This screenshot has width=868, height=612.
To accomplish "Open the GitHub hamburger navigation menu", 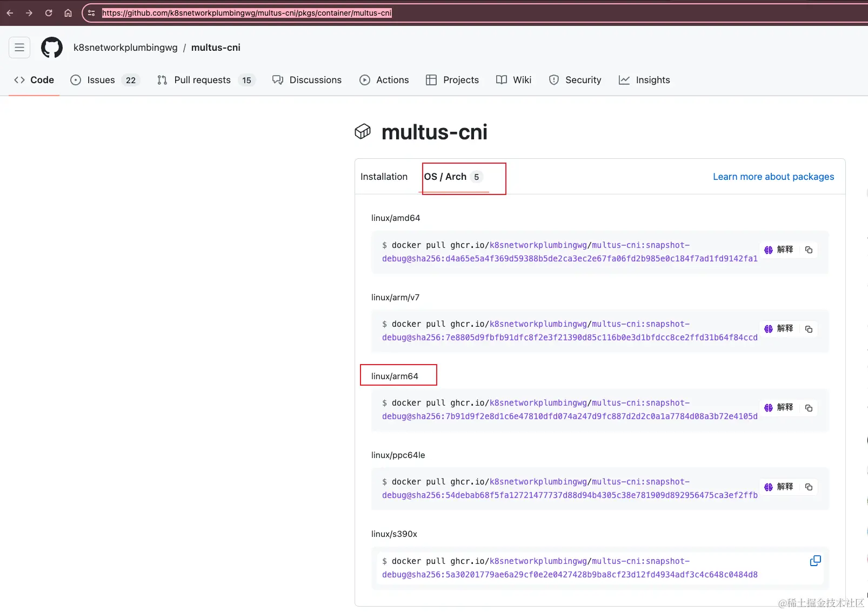I will point(19,48).
